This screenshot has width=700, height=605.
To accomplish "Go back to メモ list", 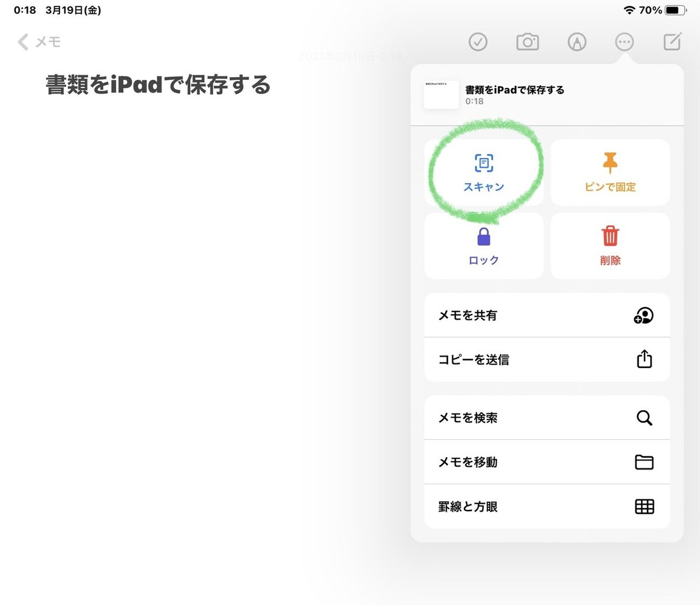I will (x=39, y=42).
